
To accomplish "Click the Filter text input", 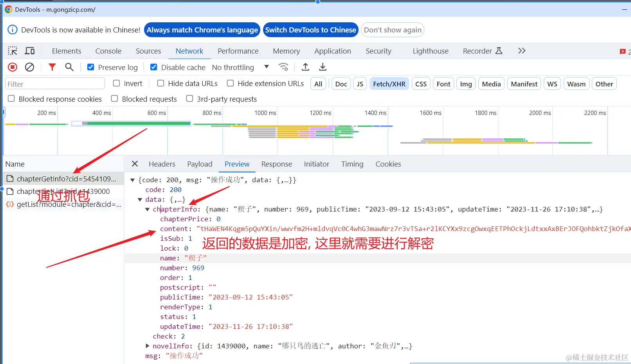I will click(x=55, y=84).
